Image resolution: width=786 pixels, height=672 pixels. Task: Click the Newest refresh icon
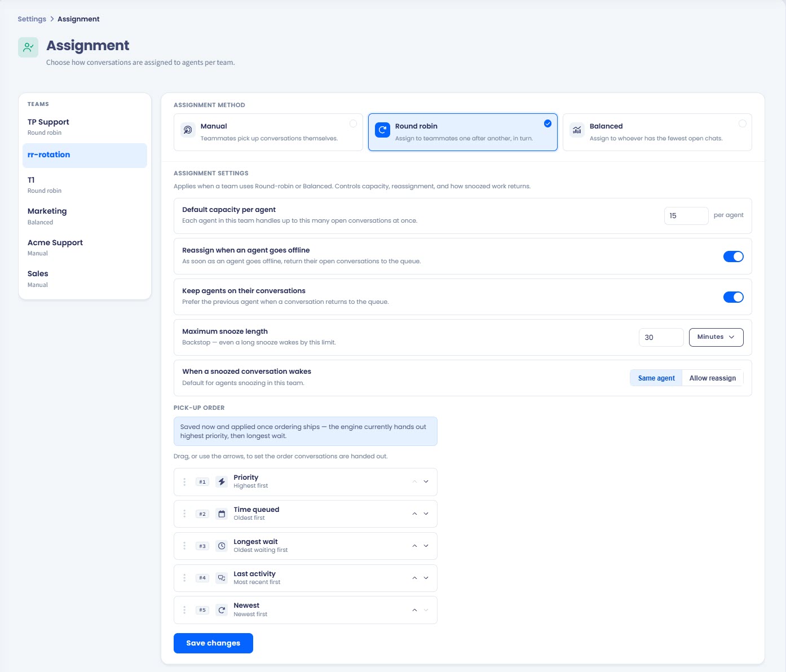(222, 610)
